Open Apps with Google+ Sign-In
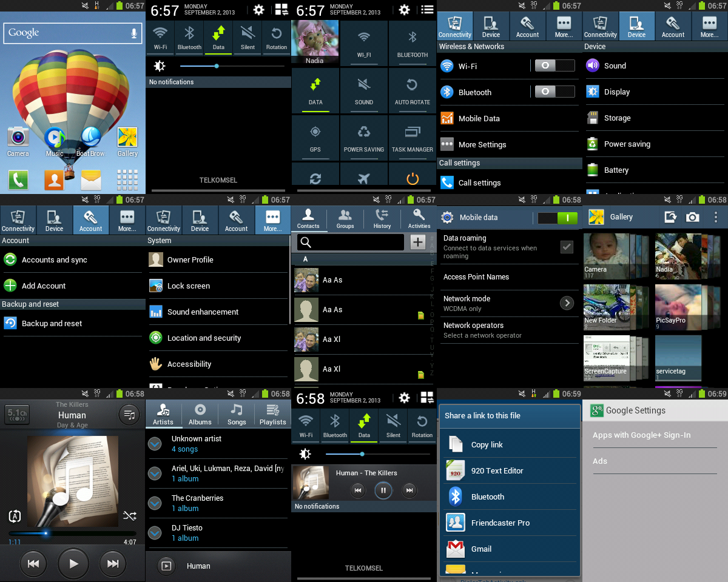The width and height of the screenshot is (728, 582). [655, 435]
